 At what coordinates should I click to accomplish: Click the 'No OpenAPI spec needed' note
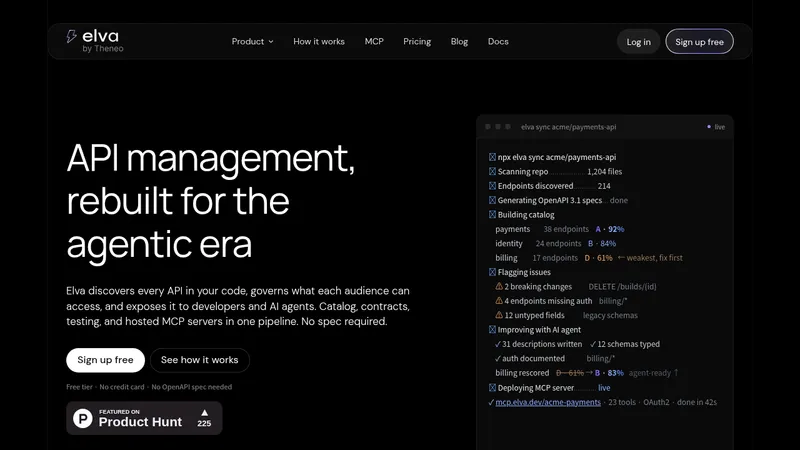click(x=192, y=387)
